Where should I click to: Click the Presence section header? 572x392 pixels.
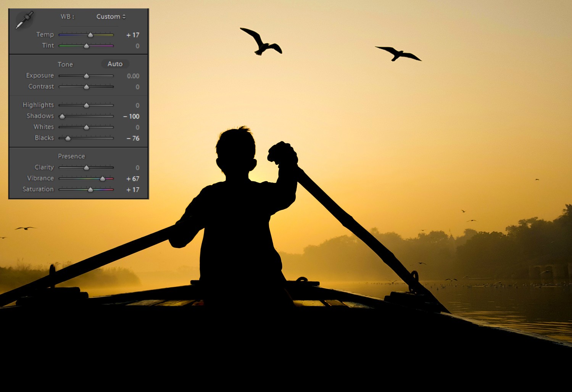[x=71, y=156]
